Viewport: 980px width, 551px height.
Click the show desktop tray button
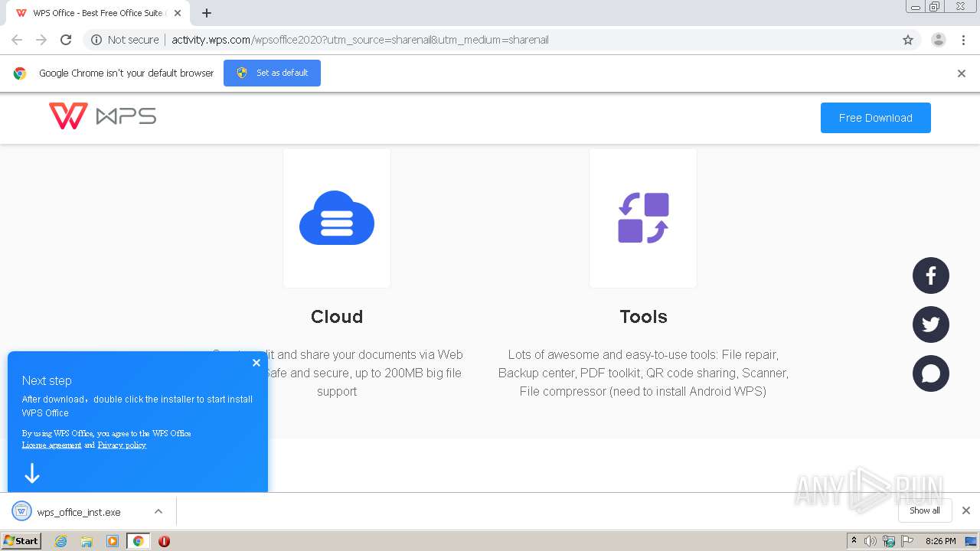(971, 541)
